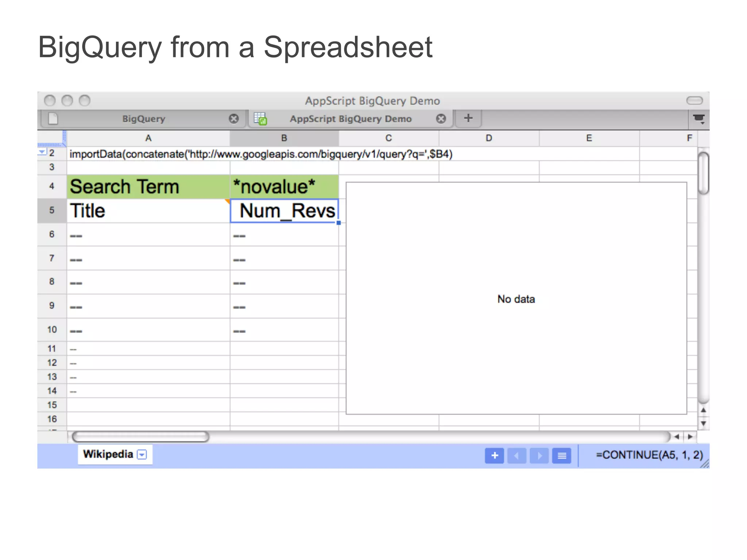Click the blank page icon on BigQuery tab

pyautogui.click(x=53, y=118)
